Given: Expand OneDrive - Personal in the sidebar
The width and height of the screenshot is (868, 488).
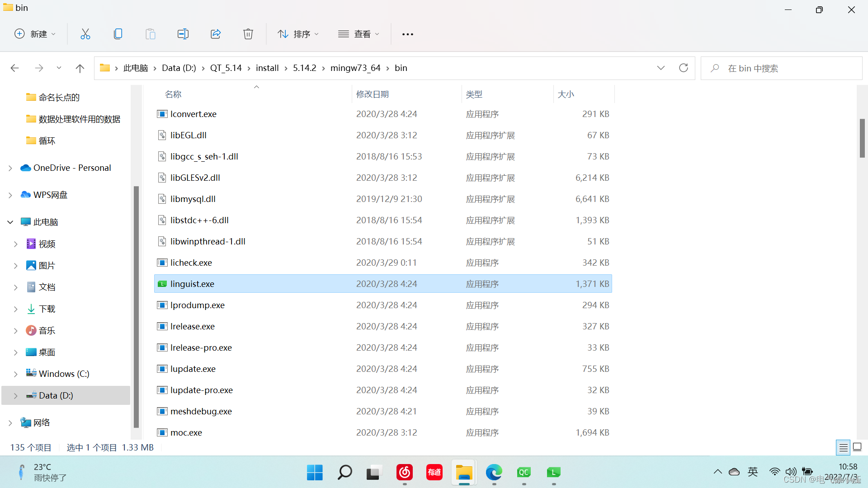Looking at the screenshot, I should 10,168.
